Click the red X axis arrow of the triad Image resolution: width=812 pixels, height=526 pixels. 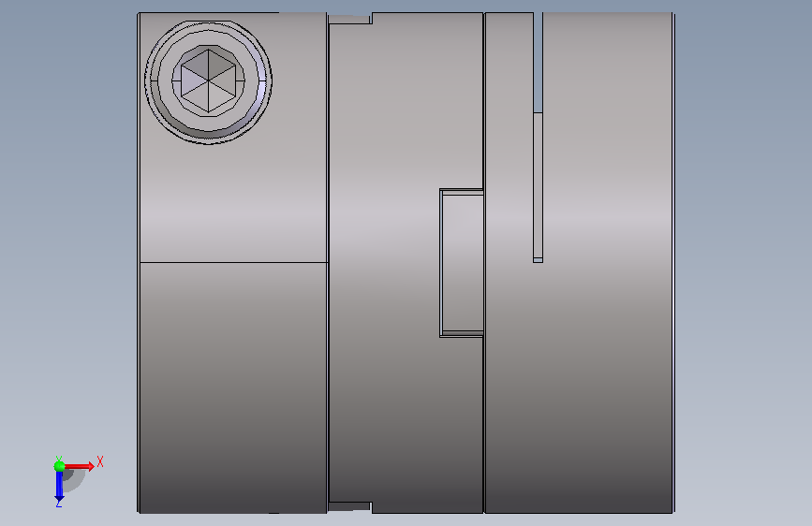(x=80, y=466)
